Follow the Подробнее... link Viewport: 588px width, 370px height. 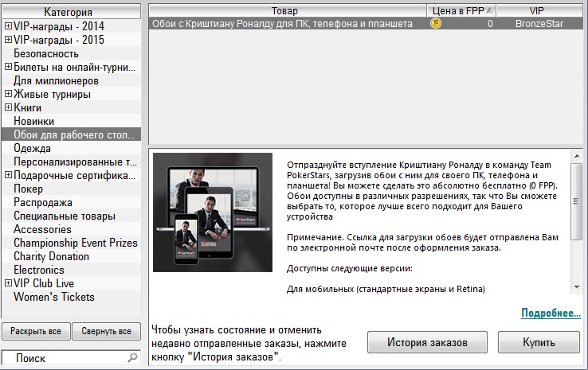(x=551, y=313)
